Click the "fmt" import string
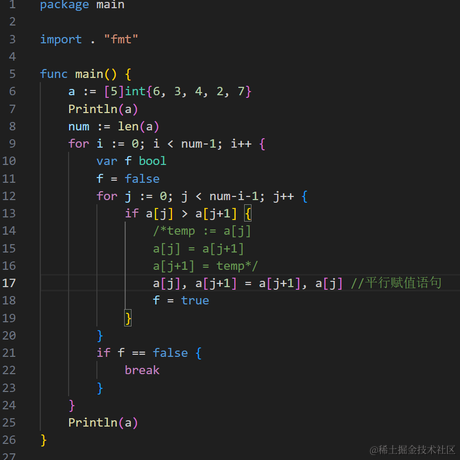The height and width of the screenshot is (460, 460). coord(121,39)
